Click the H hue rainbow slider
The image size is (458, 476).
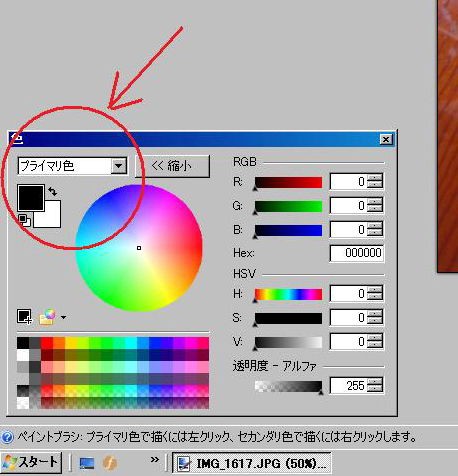point(288,294)
